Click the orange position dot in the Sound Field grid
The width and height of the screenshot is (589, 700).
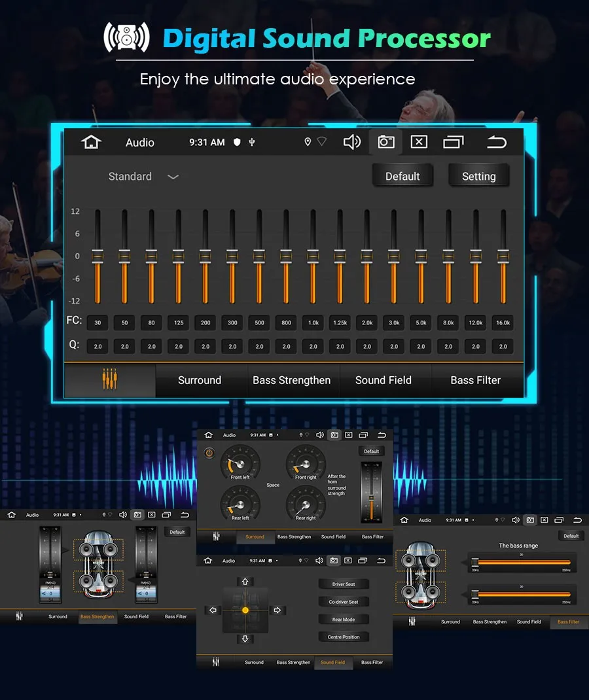[245, 610]
